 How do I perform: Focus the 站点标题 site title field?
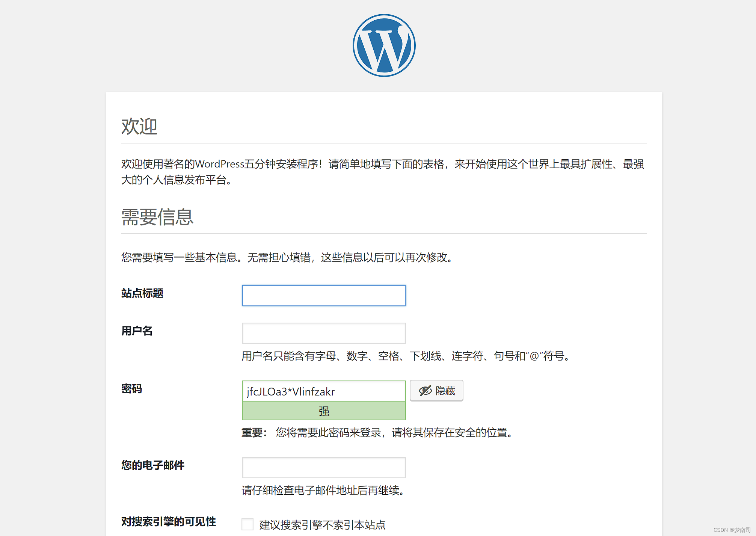(324, 296)
